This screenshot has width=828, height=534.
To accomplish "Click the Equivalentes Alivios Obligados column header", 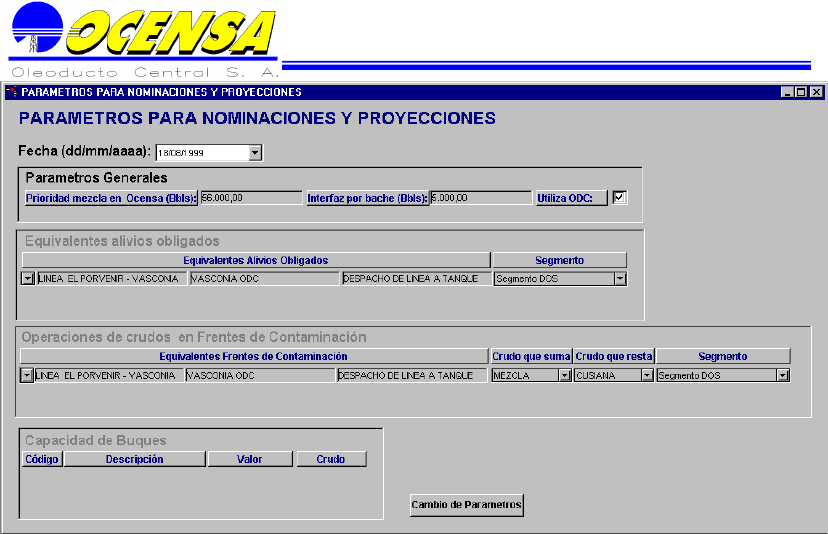I will click(256, 260).
